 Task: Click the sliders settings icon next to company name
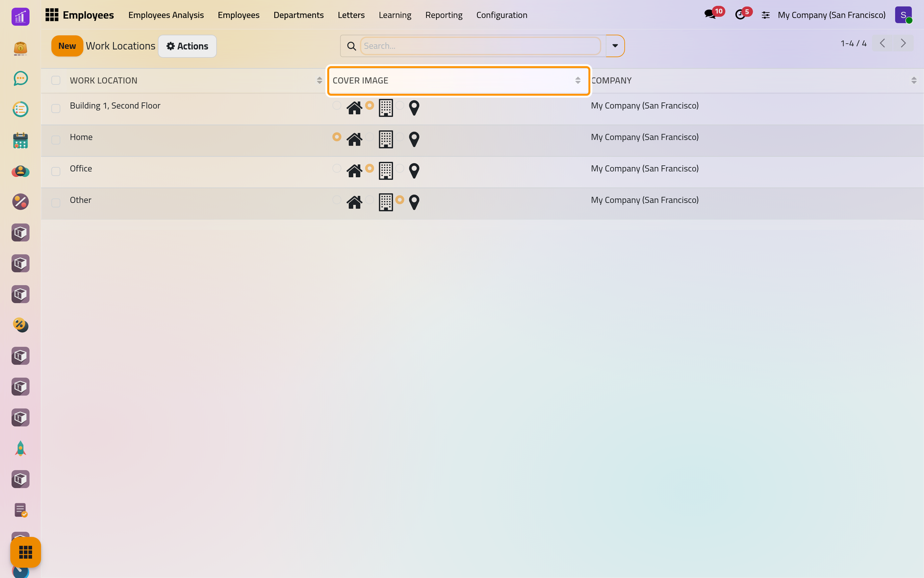pyautogui.click(x=766, y=15)
